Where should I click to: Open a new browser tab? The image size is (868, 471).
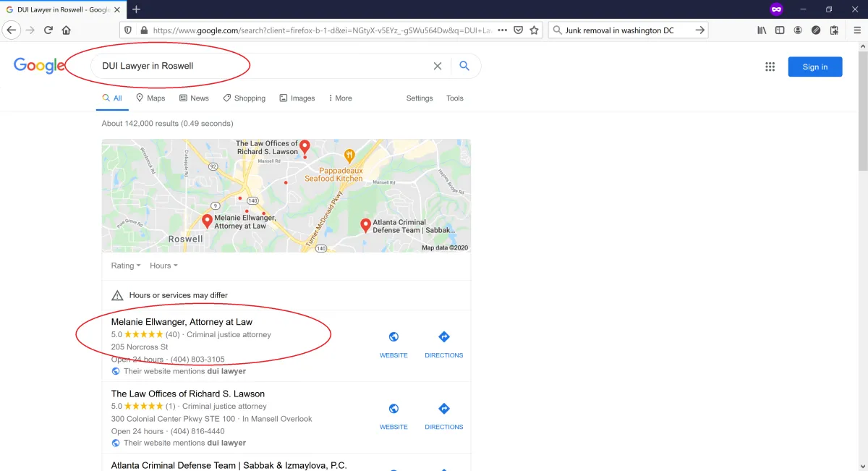tap(136, 9)
